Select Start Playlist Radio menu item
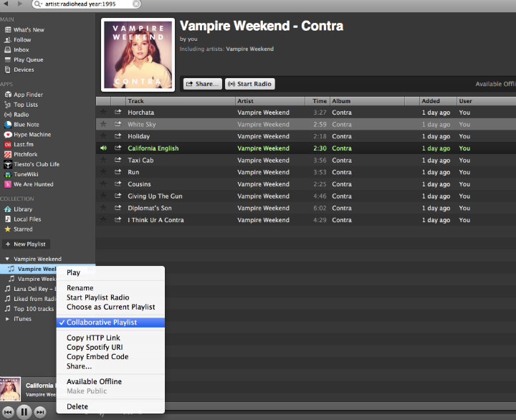 (110, 297)
